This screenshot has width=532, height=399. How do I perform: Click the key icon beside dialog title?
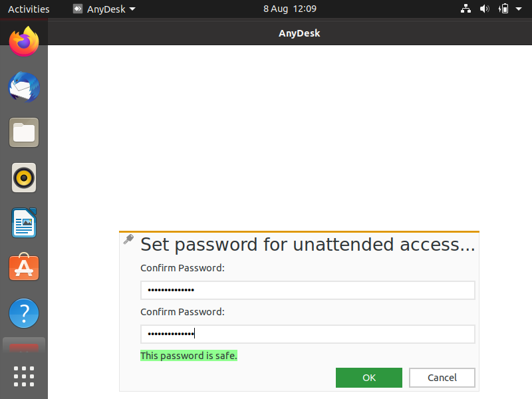point(128,239)
